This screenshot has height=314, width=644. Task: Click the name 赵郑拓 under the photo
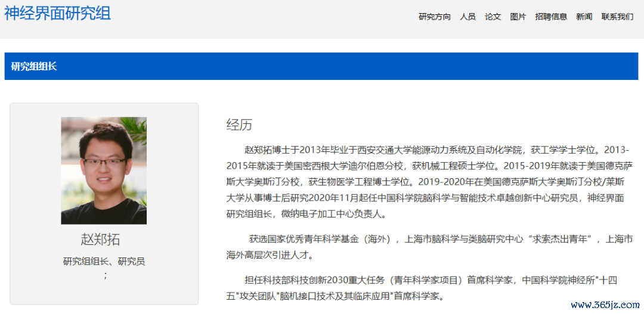pyautogui.click(x=101, y=240)
